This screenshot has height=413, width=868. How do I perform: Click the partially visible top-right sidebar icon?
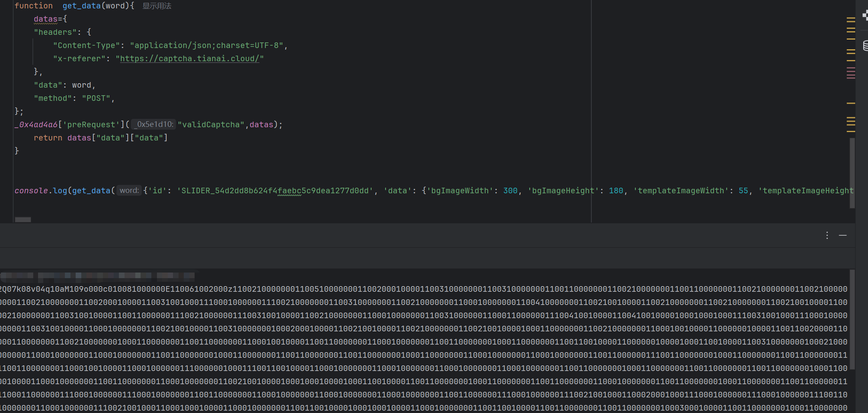865,15
